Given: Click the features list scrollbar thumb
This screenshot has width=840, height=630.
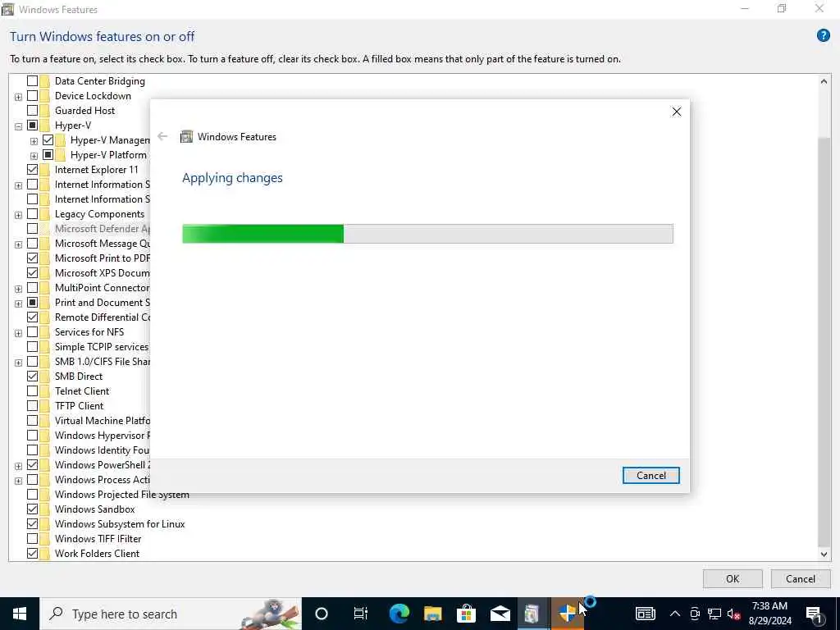Looking at the screenshot, I should pyautogui.click(x=824, y=341).
